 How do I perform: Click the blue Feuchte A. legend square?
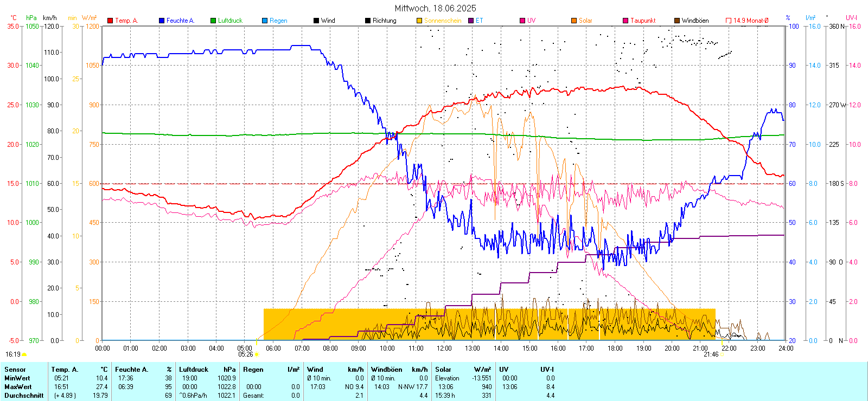(162, 21)
